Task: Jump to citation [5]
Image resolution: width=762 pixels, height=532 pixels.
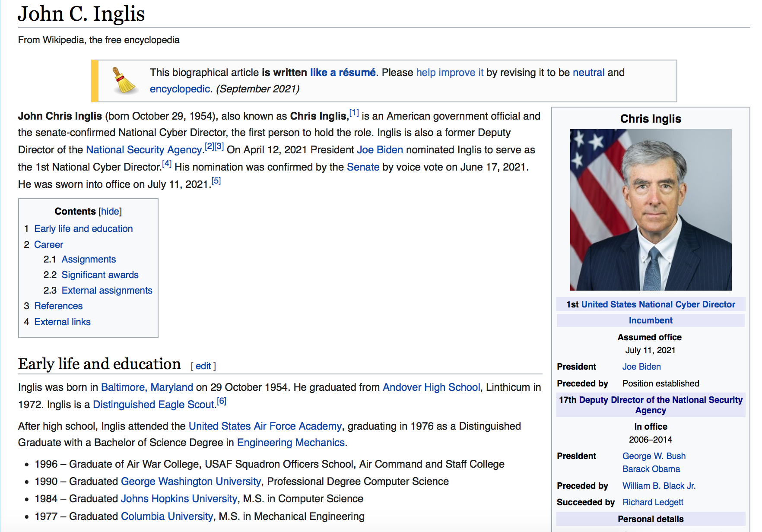Action: pos(216,181)
